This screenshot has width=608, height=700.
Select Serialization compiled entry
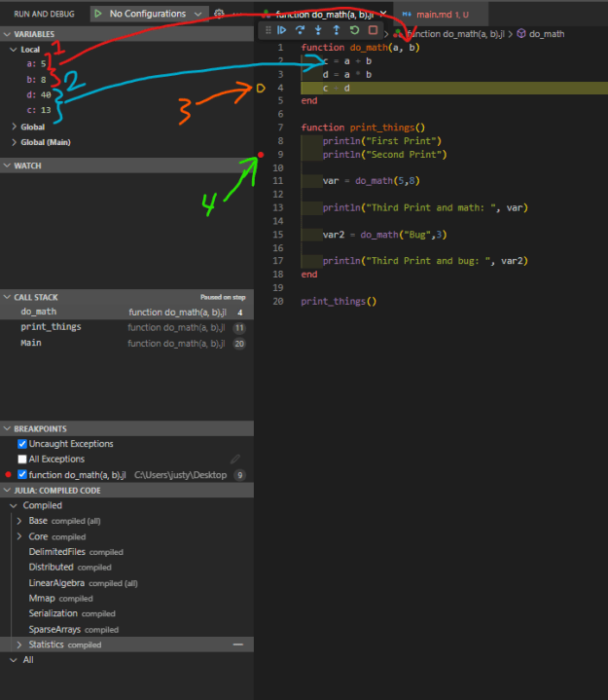pyautogui.click(x=72, y=613)
